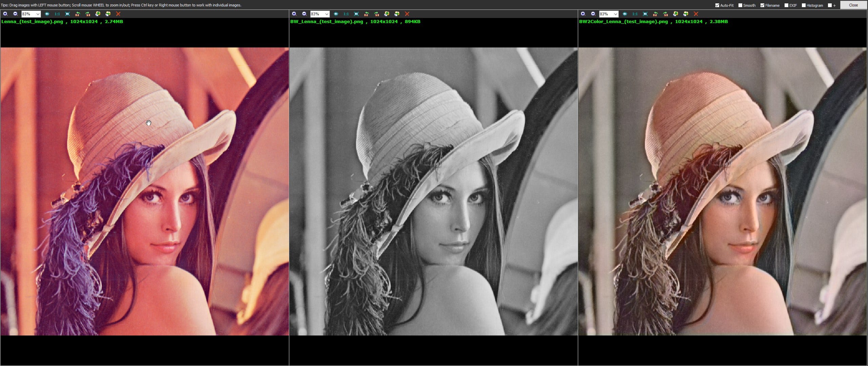The image size is (868, 366).
Task: Click BW_Lenna_(test_image).png filename label
Action: click(327, 22)
